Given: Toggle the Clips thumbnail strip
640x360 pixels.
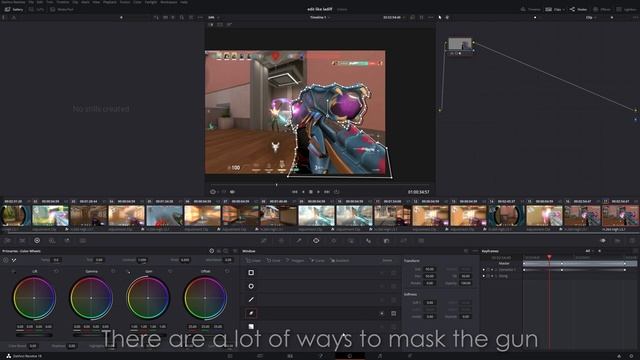Looking at the screenshot, I should pos(553,9).
